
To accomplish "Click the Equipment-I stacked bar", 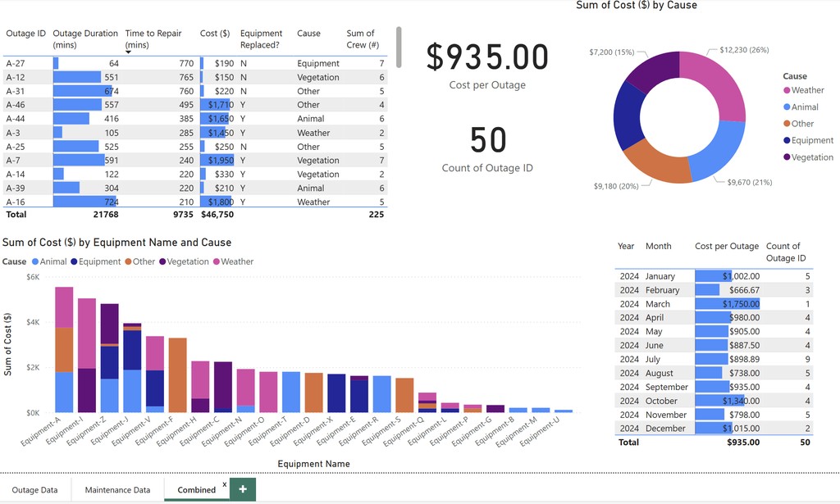I will click(x=87, y=356).
